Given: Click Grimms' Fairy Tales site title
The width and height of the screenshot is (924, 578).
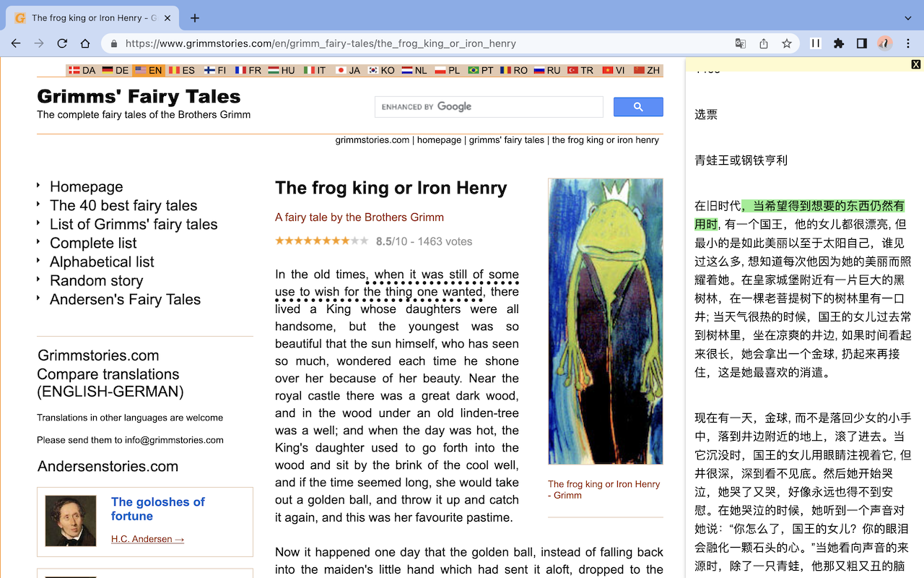Looking at the screenshot, I should coord(139,97).
